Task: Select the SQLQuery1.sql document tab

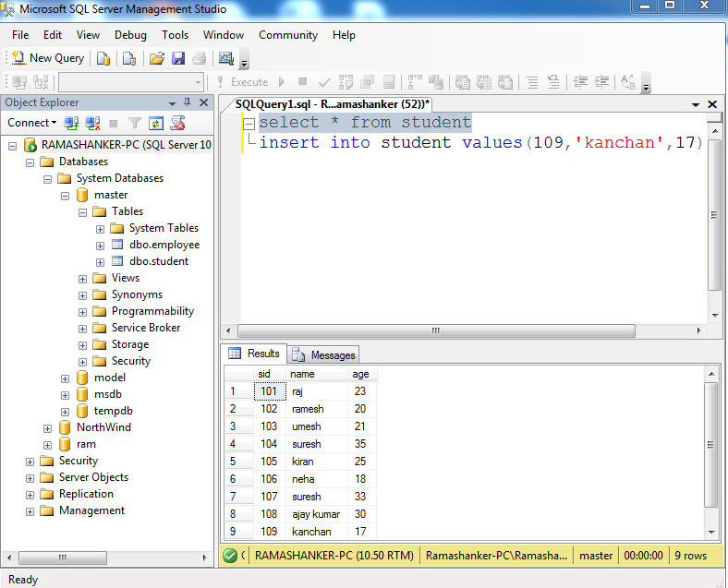Action: [x=332, y=104]
